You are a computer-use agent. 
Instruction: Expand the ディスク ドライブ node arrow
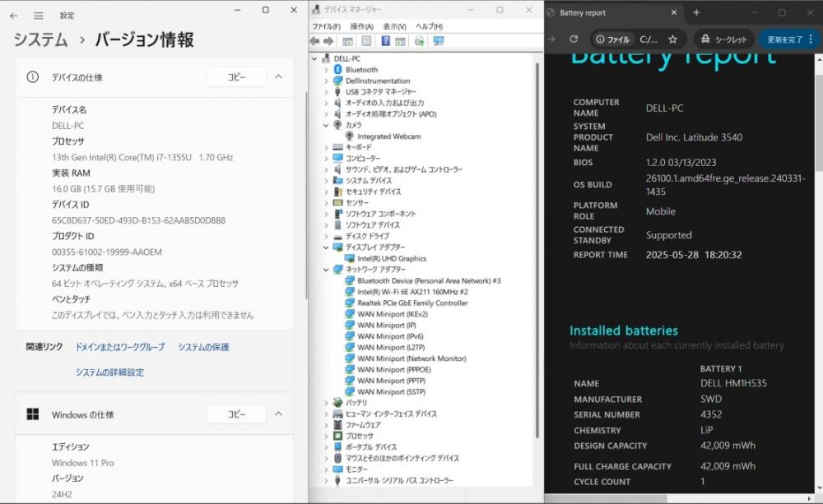pyautogui.click(x=326, y=236)
